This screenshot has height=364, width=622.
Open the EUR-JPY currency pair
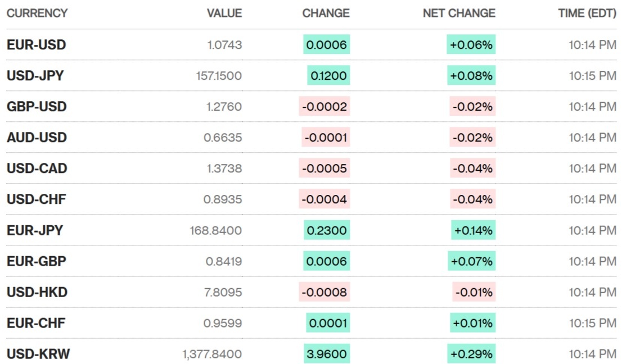(x=35, y=230)
